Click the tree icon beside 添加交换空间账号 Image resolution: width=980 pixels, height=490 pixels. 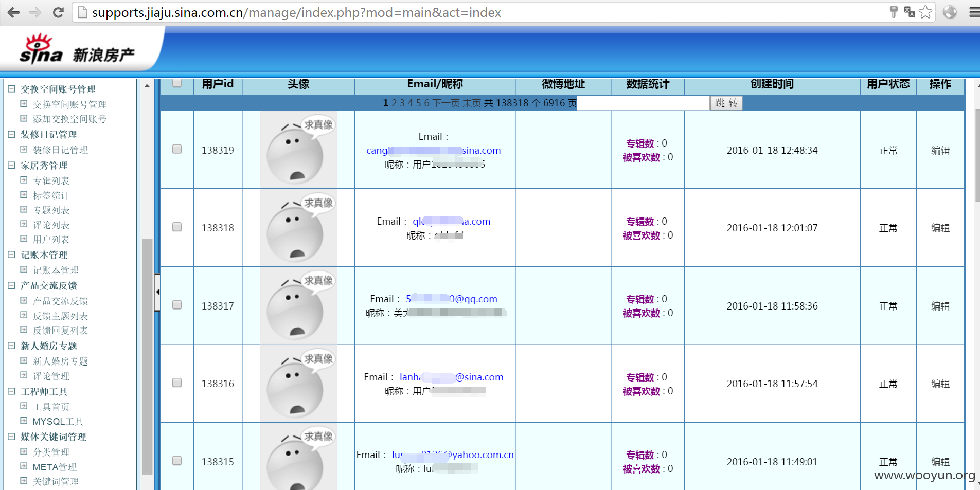(x=24, y=118)
